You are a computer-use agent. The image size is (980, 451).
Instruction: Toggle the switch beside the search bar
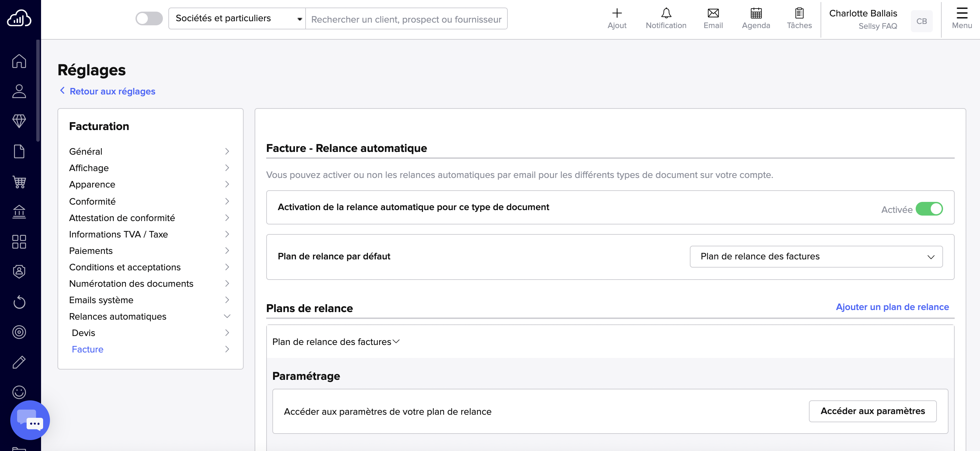[x=149, y=18]
